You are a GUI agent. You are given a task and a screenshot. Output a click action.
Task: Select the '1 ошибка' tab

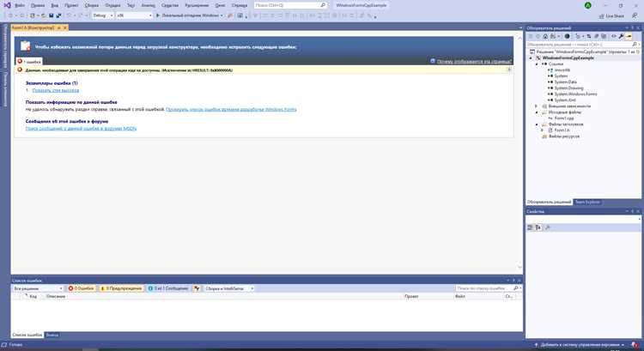[29, 61]
